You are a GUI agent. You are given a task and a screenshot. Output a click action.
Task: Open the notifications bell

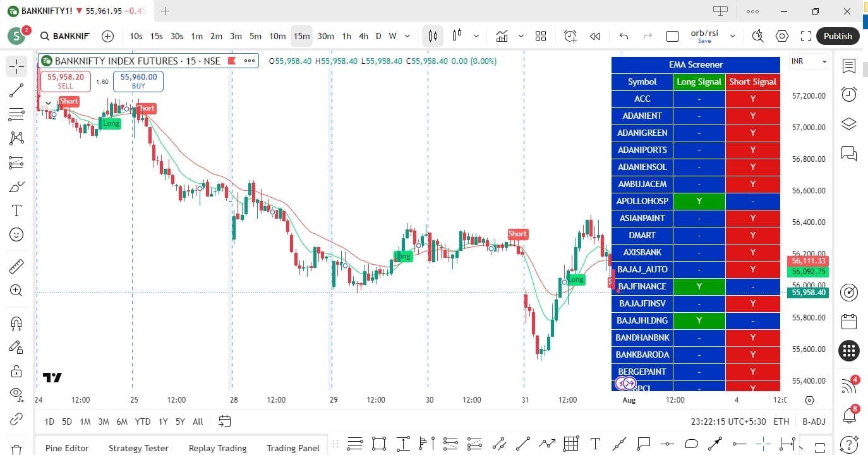click(x=850, y=415)
